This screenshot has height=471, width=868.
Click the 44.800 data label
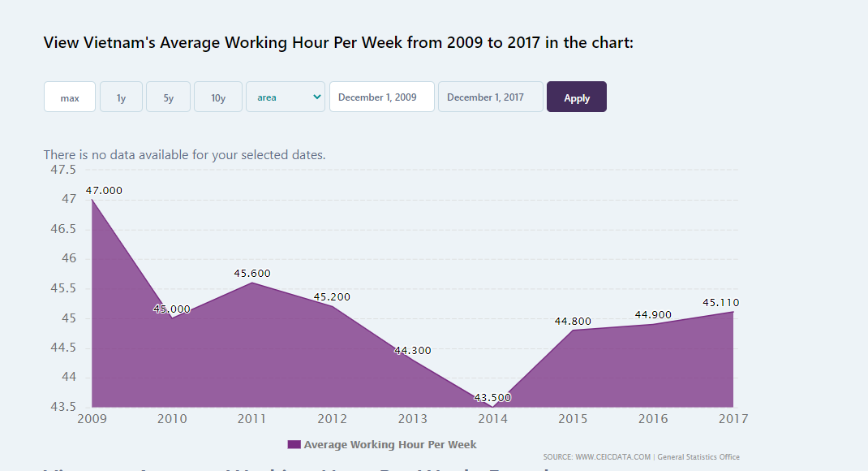(x=573, y=322)
